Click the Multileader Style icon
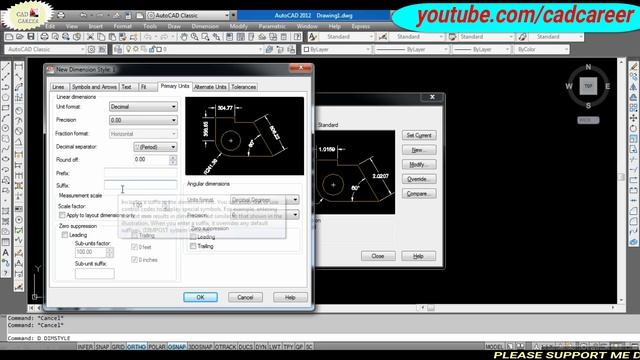This screenshot has height=360, width=640. pos(522,37)
